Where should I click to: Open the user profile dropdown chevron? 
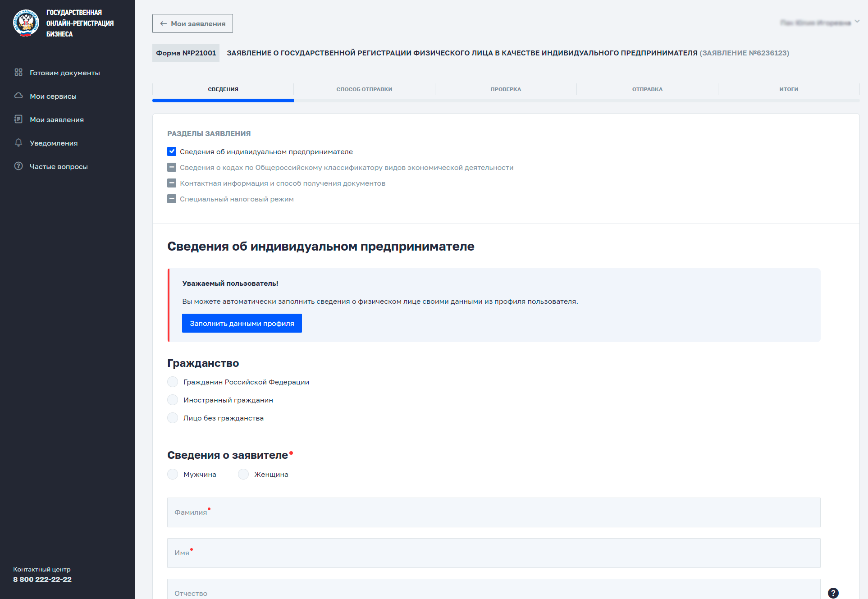click(x=857, y=21)
